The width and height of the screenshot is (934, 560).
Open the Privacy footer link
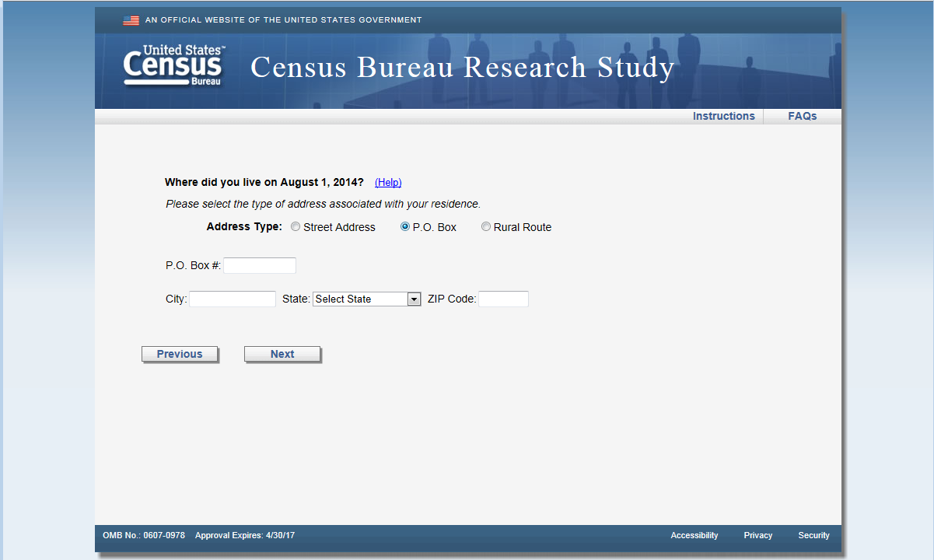(x=758, y=535)
